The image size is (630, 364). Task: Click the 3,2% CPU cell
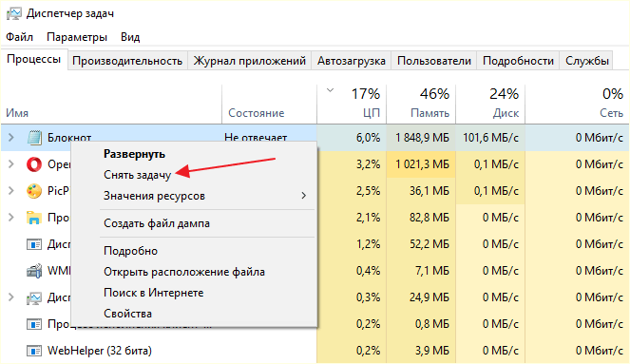(x=352, y=164)
